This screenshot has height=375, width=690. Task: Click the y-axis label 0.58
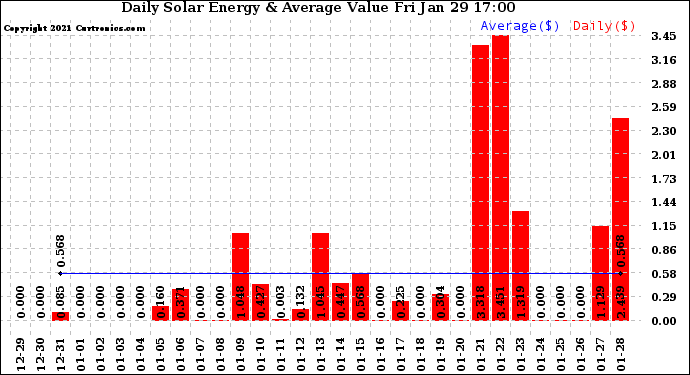pyautogui.click(x=664, y=274)
